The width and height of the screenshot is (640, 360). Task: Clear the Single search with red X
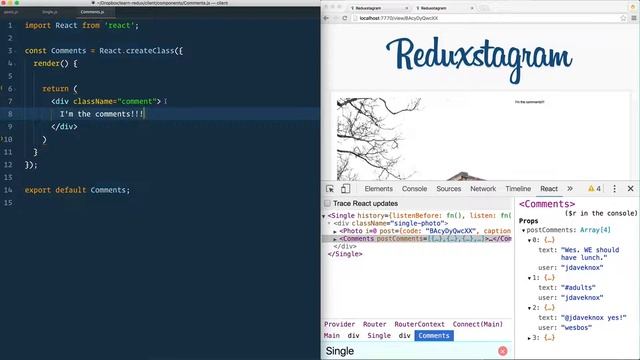tap(502, 351)
